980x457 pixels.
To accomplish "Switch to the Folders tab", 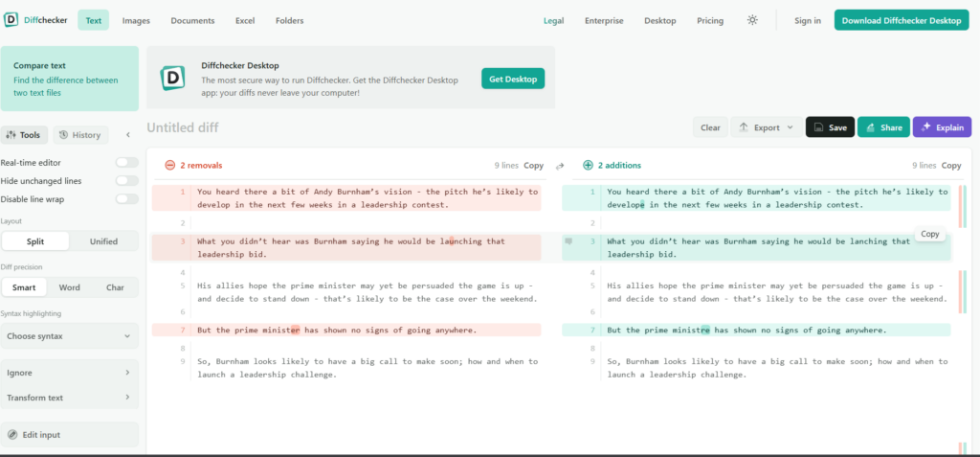I will pos(289,20).
